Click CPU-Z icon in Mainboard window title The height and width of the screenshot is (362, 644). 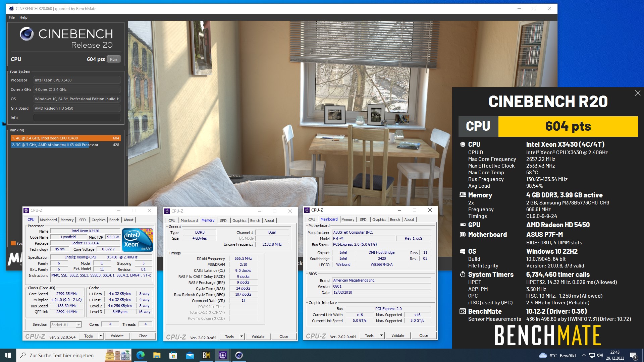click(307, 210)
